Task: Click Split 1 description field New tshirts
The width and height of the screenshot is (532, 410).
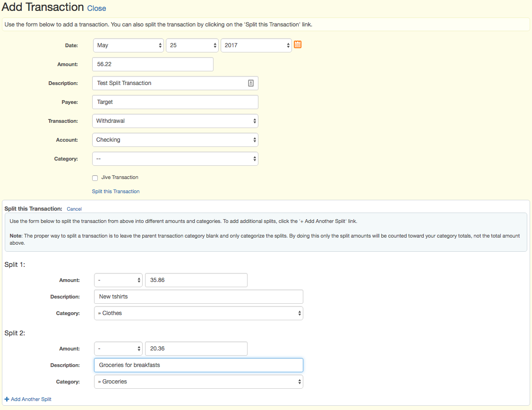Action: click(198, 297)
